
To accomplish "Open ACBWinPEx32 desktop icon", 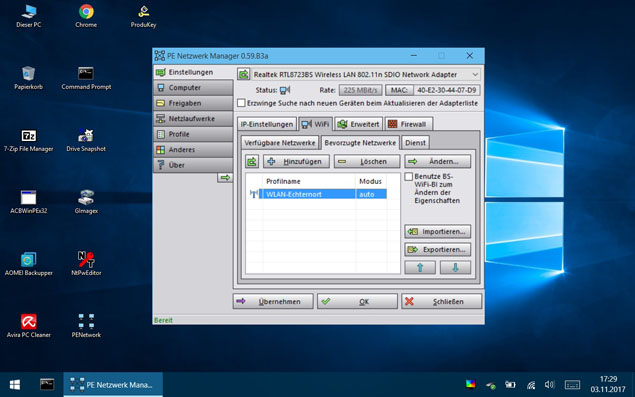I will [28, 202].
